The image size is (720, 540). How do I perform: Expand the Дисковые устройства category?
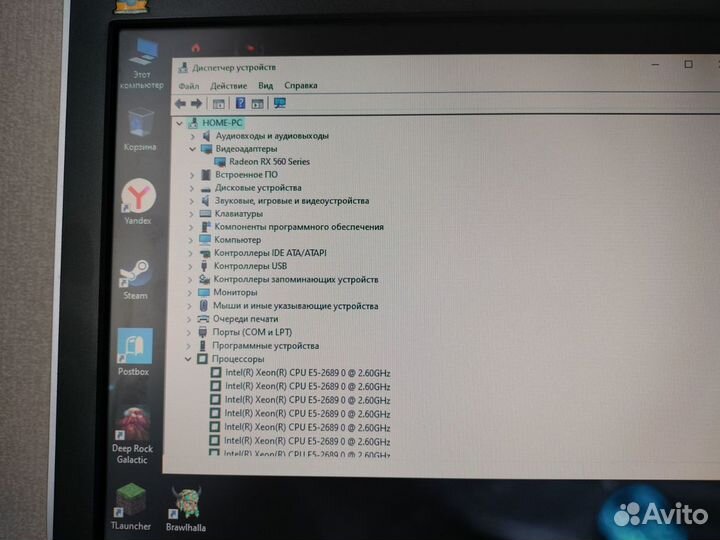[x=192, y=188]
